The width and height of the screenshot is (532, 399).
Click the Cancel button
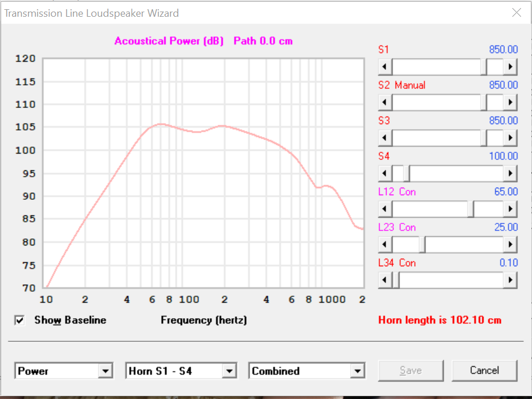point(485,371)
